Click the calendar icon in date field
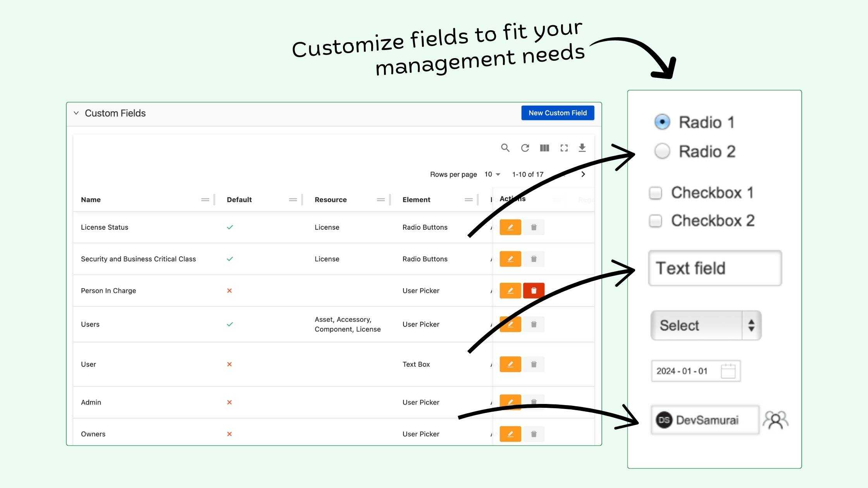This screenshot has height=488, width=868. coord(728,371)
